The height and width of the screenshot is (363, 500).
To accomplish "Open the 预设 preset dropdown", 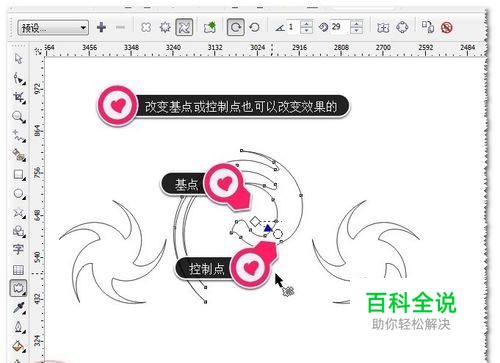I will 53,28.
